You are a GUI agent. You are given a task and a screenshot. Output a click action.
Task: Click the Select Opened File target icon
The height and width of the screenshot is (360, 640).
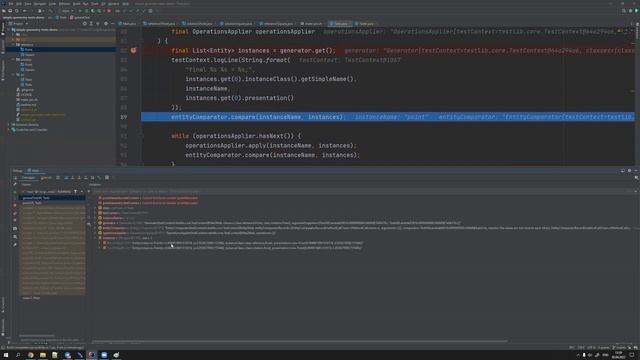84,24
